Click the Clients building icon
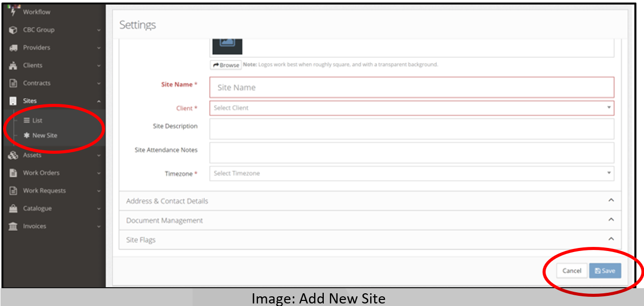This screenshot has width=644, height=306. (13, 66)
